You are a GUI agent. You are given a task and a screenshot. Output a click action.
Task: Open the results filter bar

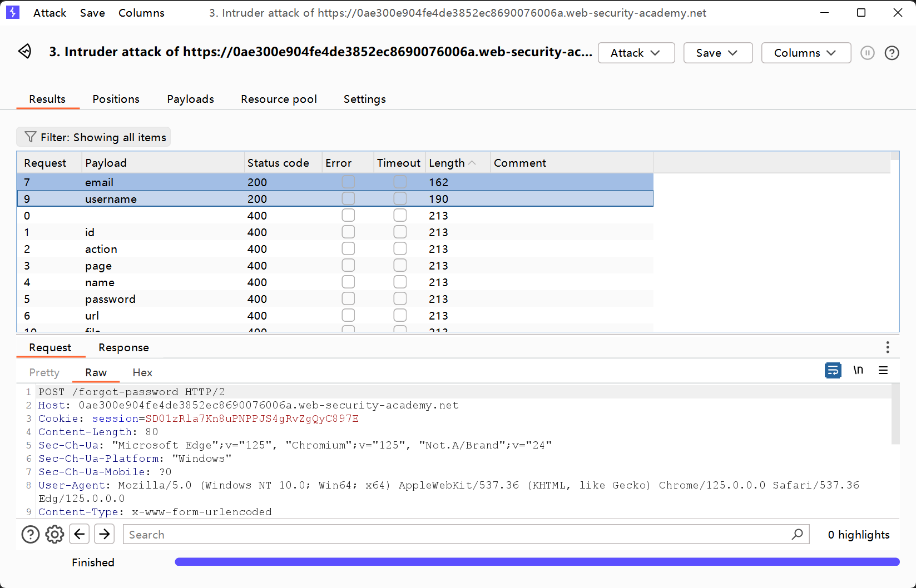[93, 137]
